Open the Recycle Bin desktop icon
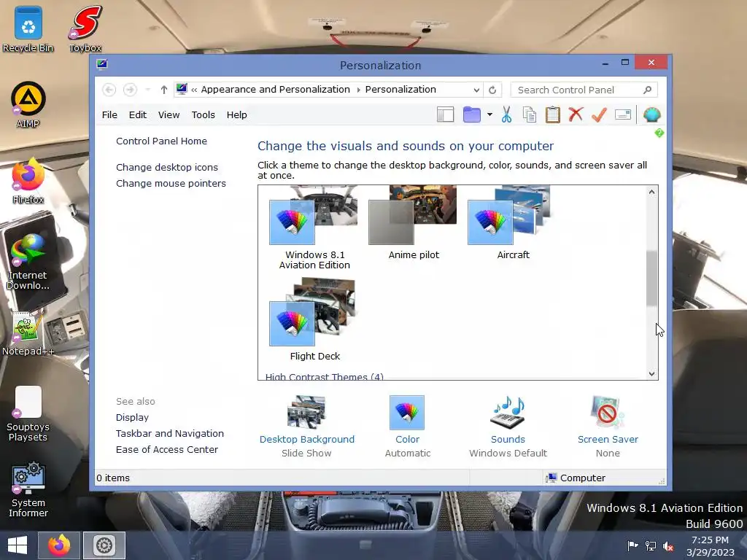 (28, 29)
